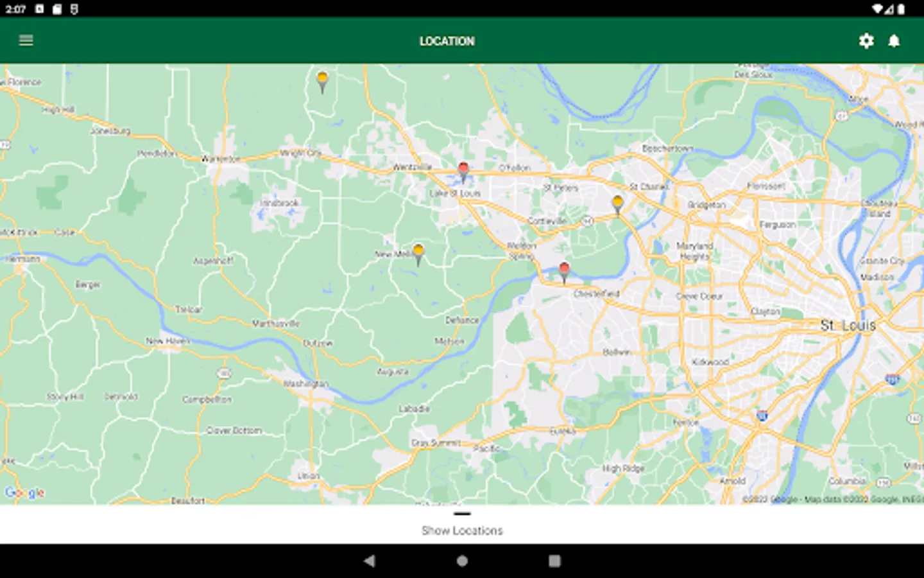Tap the Augusta map label
The width and height of the screenshot is (924, 578).
(393, 372)
